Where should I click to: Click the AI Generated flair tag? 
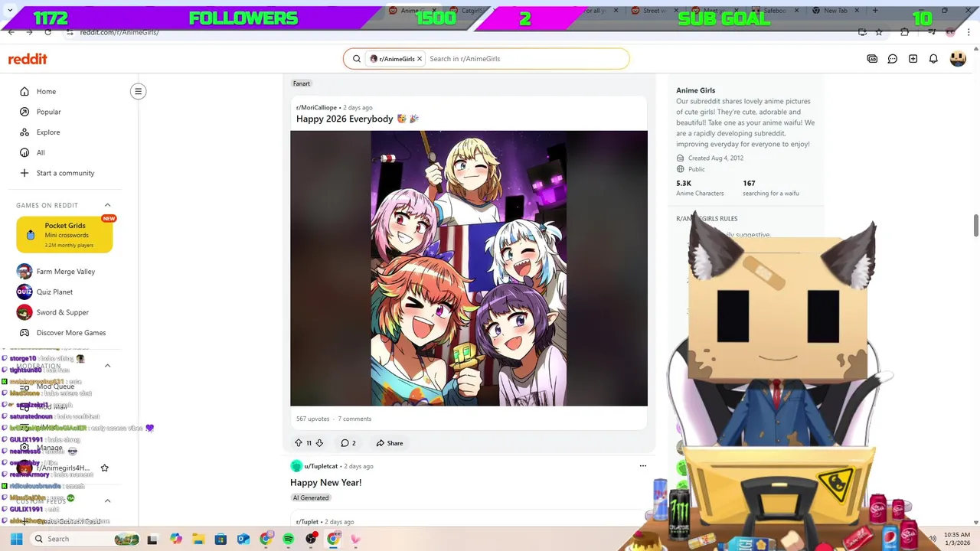[311, 498]
